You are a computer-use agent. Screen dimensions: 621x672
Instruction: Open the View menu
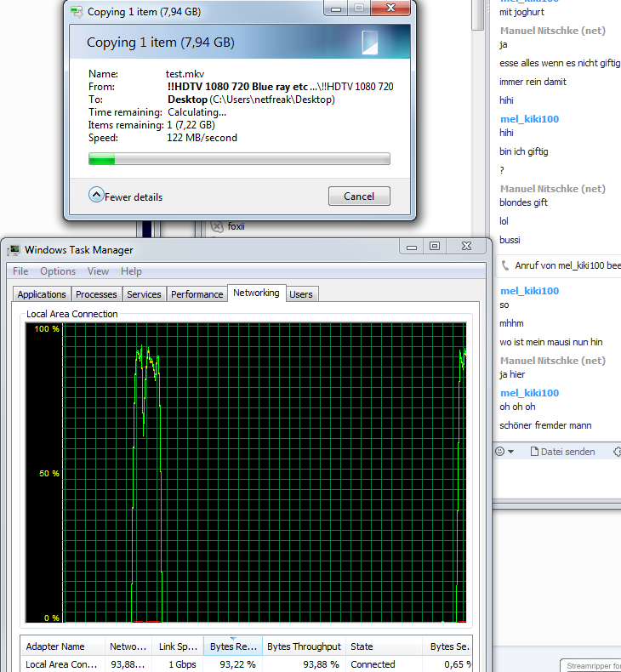coord(98,271)
